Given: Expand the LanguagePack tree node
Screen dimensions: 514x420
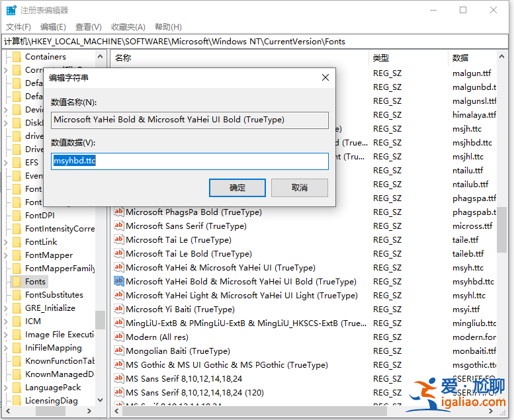Looking at the screenshot, I should coord(6,388).
